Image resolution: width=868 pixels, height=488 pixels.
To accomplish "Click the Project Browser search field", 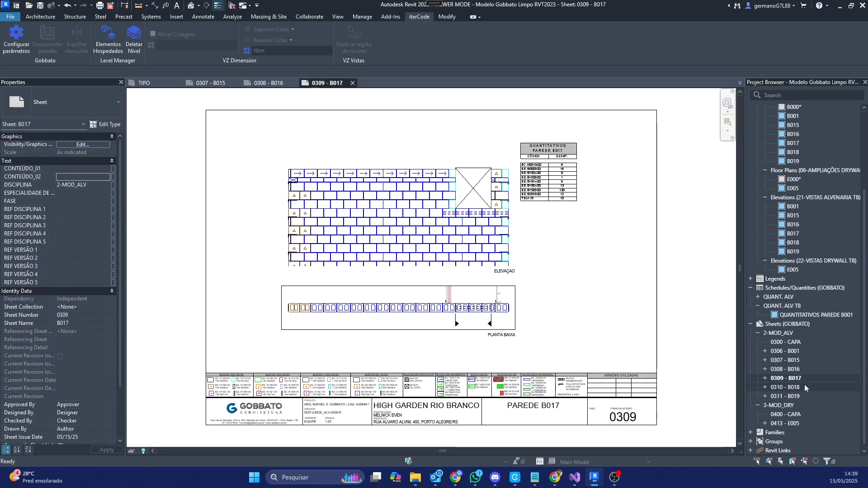I will (809, 95).
